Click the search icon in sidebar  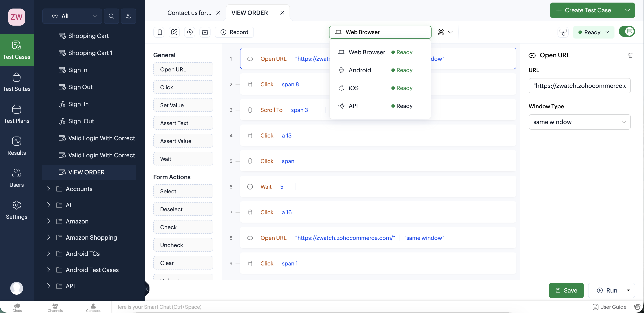pyautogui.click(x=111, y=16)
